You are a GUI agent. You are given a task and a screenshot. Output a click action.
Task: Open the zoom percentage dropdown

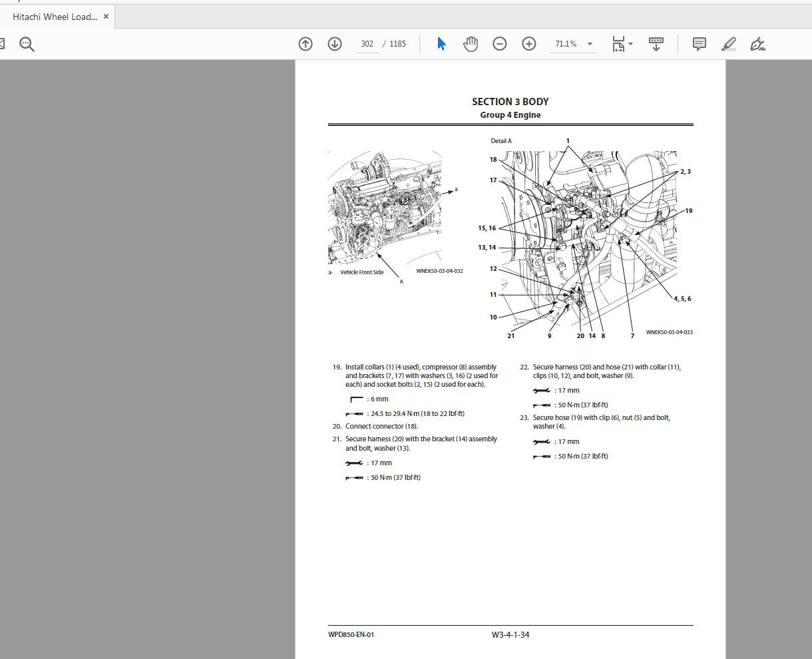(589, 43)
